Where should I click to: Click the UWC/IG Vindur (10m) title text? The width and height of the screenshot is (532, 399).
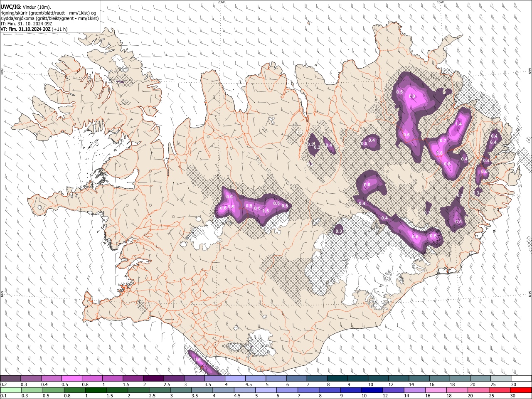pos(26,7)
